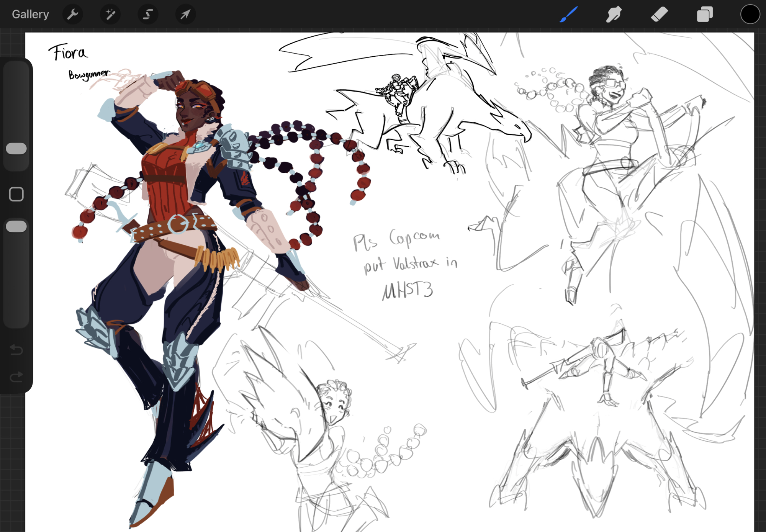The height and width of the screenshot is (532, 766).
Task: Tap the square modify button in sidebar
Action: pyautogui.click(x=16, y=194)
